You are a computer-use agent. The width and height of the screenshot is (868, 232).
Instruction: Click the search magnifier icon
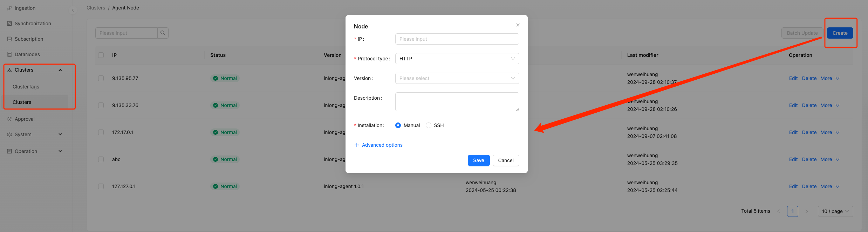pyautogui.click(x=163, y=33)
